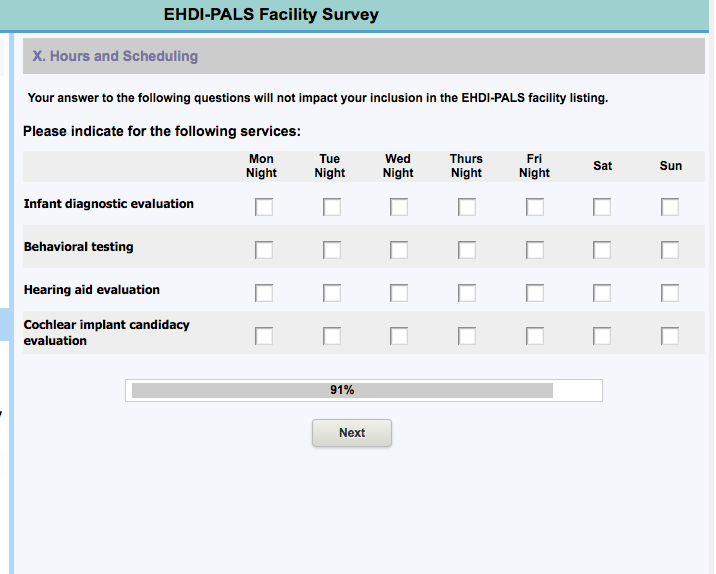Image resolution: width=716 pixels, height=574 pixels.
Task: Enable Infant diagnostic evaluation on Sun
Action: (670, 207)
